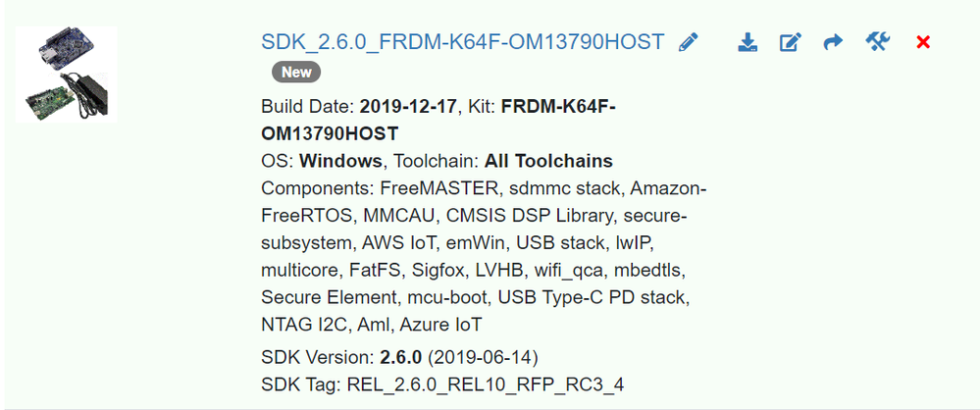The height and width of the screenshot is (410, 980).
Task: Click the board kit thumbnail image
Action: 67,75
